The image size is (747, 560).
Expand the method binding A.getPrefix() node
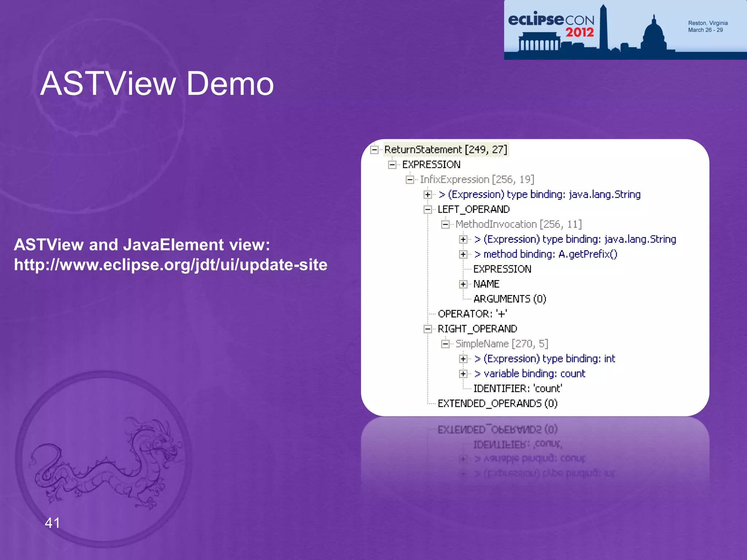tap(463, 254)
